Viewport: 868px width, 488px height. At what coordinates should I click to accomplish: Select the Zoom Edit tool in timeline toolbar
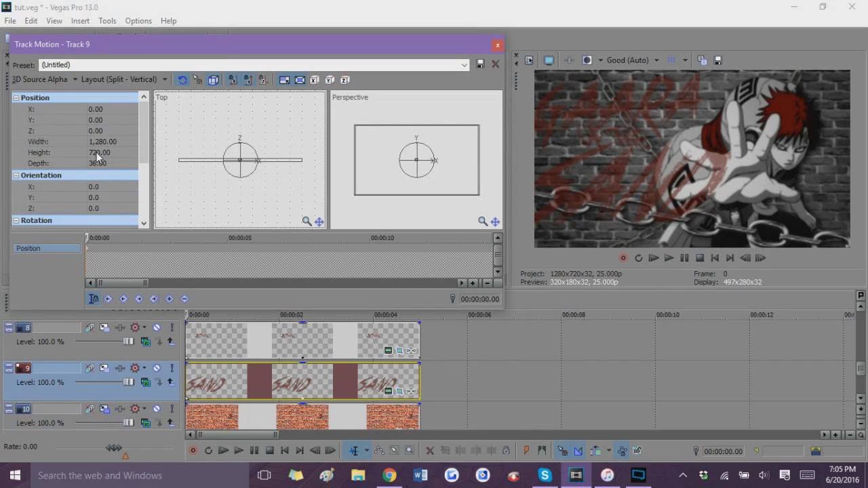[x=410, y=451]
